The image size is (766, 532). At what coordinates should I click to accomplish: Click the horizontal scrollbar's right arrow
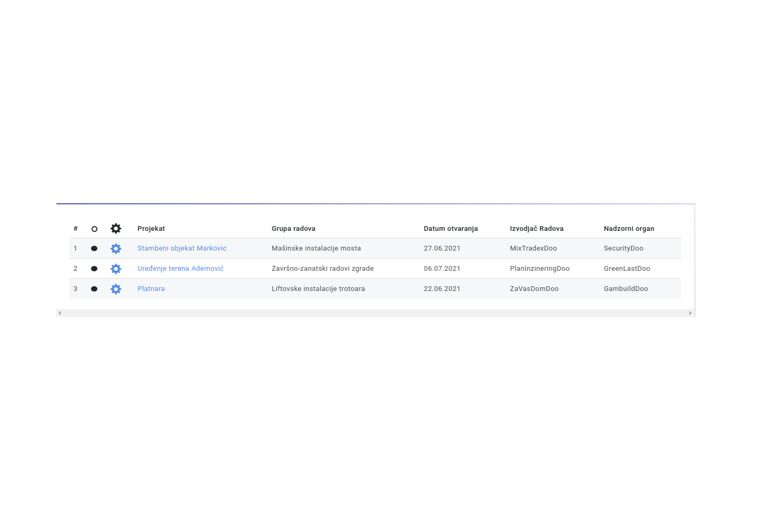point(690,313)
